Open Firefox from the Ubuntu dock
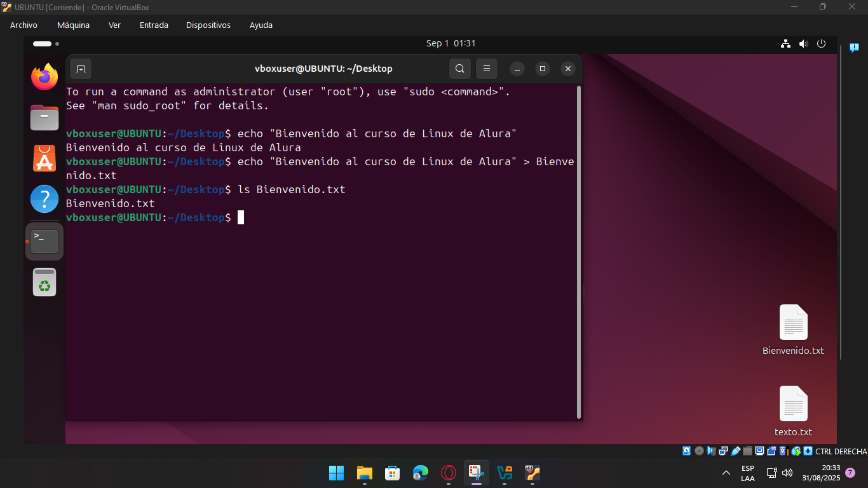 click(44, 78)
